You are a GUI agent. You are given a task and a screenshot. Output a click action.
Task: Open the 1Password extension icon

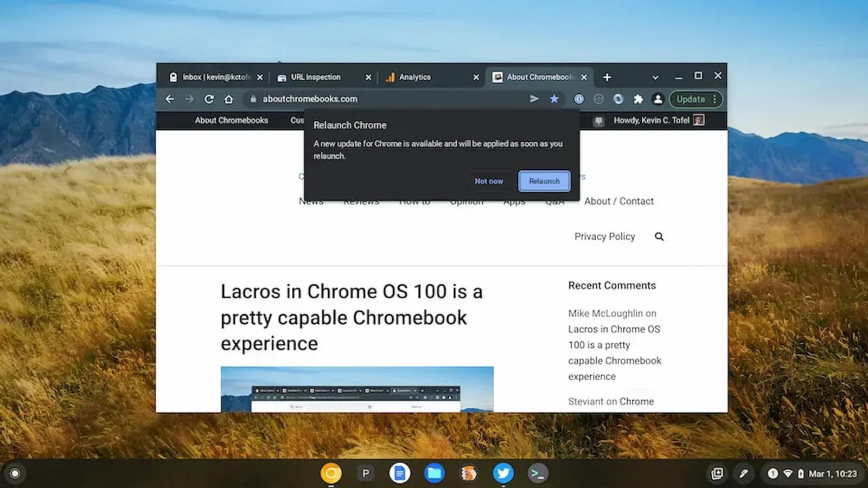[x=579, y=99]
